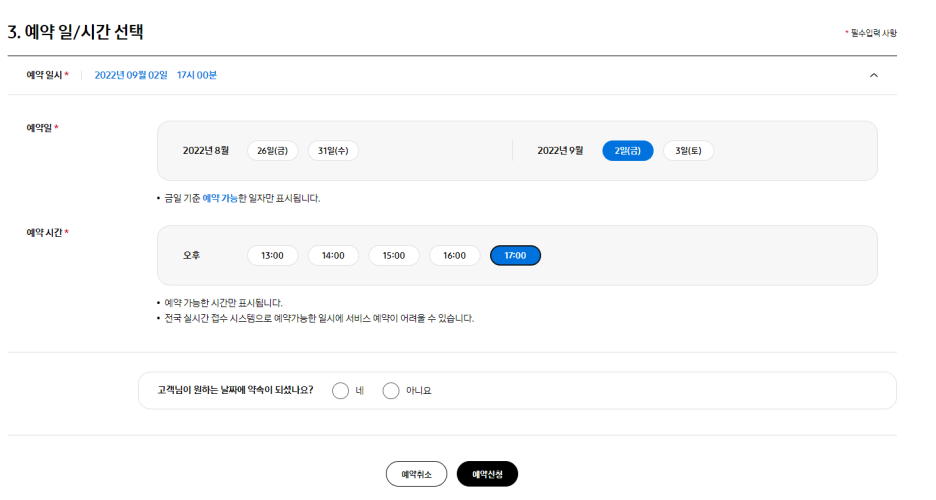This screenshot has width=936, height=500.
Task: Collapse the 예약 일시 section with chevron
Action: point(873,75)
